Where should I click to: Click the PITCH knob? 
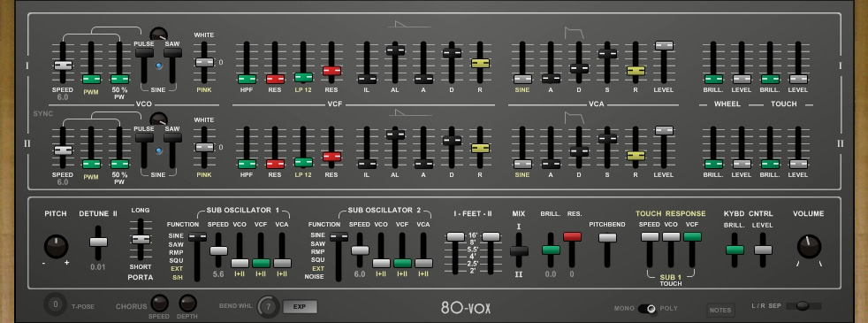tap(56, 247)
